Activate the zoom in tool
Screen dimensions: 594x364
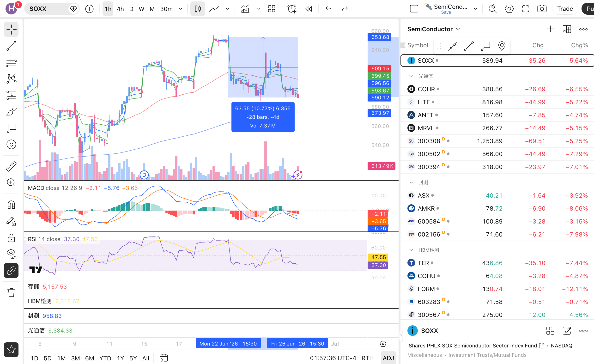click(11, 182)
